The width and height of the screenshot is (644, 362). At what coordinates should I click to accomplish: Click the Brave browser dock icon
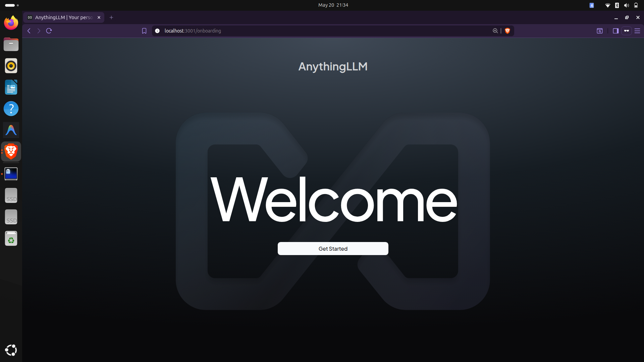[11, 152]
